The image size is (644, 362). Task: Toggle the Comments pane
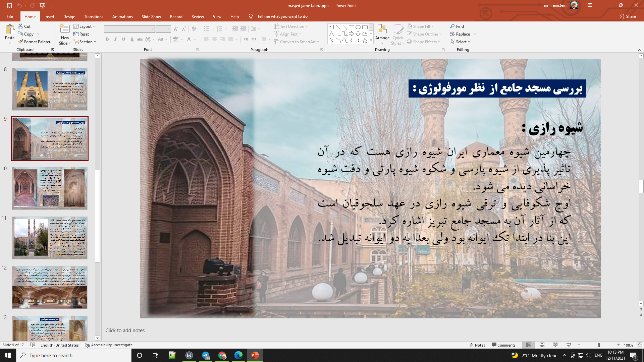(x=503, y=345)
